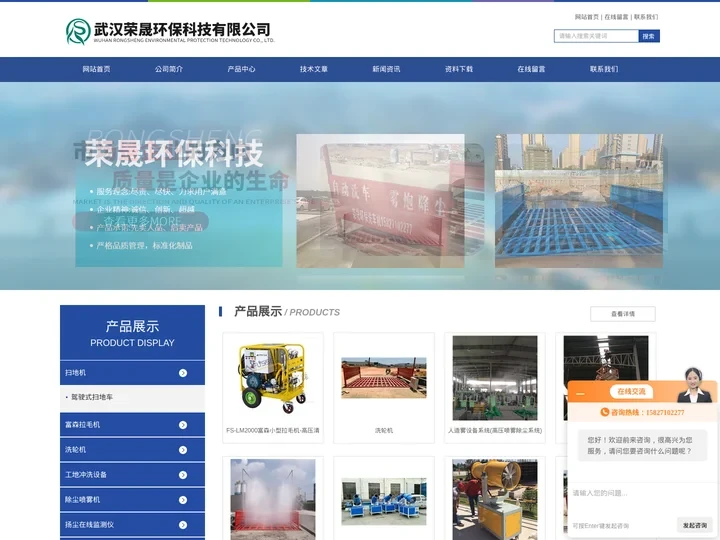
Task: Open 联系我们 in main navigation bar
Action: pos(604,69)
